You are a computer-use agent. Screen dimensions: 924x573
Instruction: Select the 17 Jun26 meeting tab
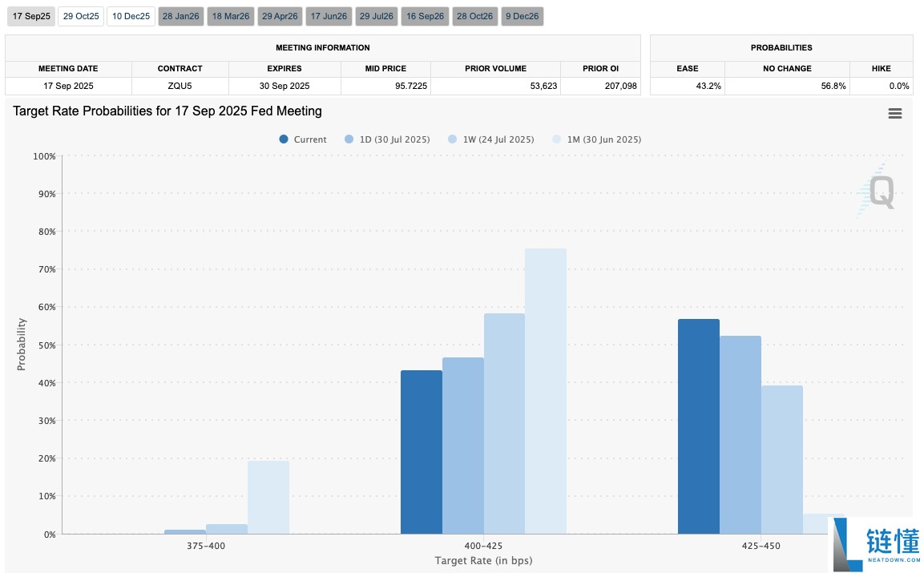[329, 16]
